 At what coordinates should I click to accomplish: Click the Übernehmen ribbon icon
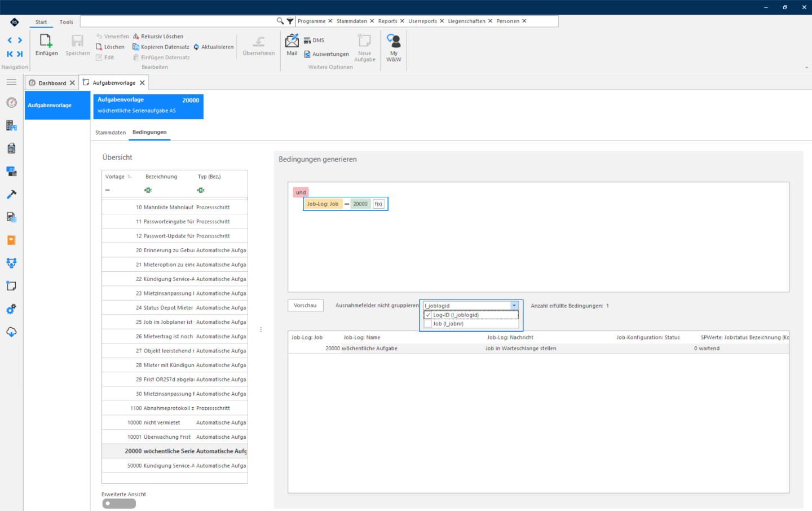pyautogui.click(x=259, y=41)
